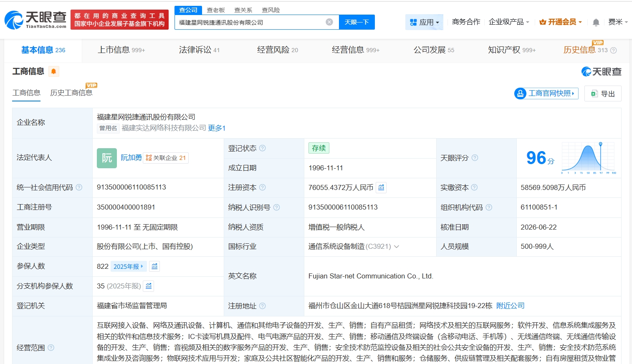Screen dimensions: 632x364
Task: Select approval date 2026-06-22
Action: [x=538, y=227]
